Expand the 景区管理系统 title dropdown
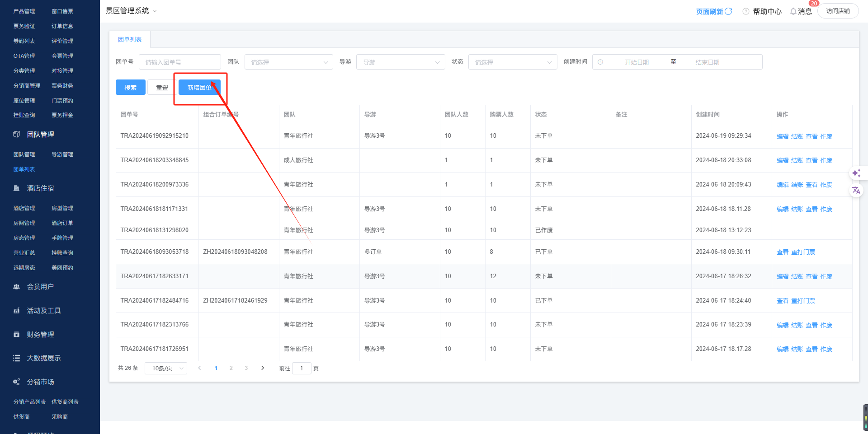Screen dimensions: 868x434 point(155,11)
